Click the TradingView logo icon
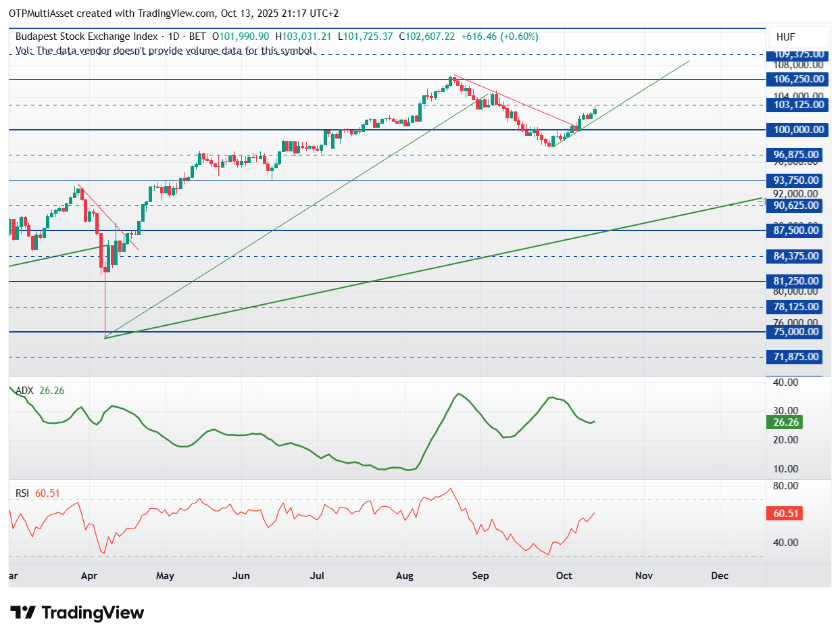 24,613
